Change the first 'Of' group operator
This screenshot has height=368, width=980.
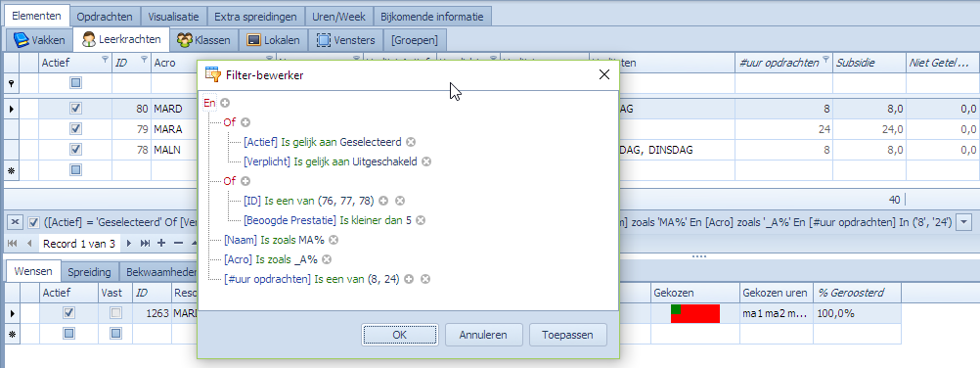click(230, 122)
